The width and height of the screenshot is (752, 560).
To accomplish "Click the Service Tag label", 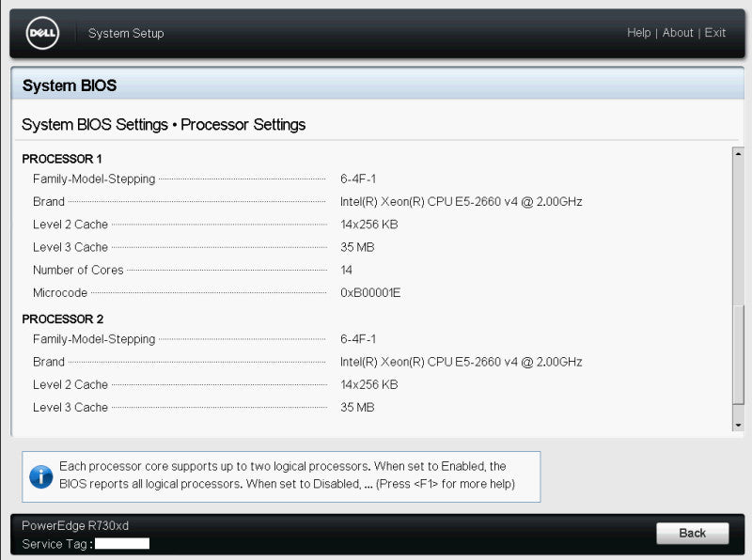I will tap(57, 544).
